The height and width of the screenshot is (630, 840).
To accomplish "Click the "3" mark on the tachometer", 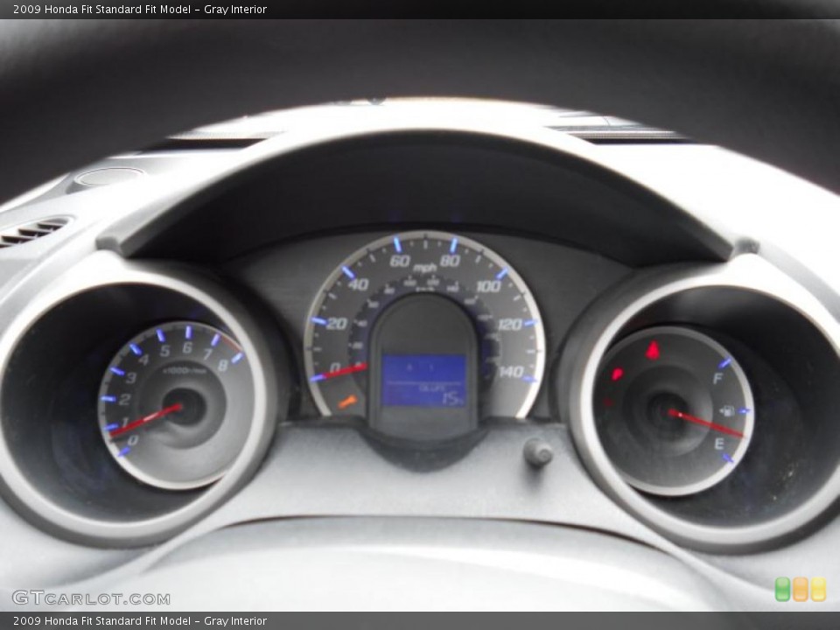I will [x=131, y=378].
